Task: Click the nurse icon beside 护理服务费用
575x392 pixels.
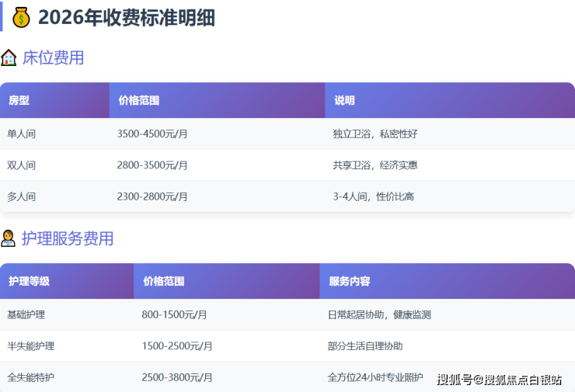Action: (x=9, y=238)
